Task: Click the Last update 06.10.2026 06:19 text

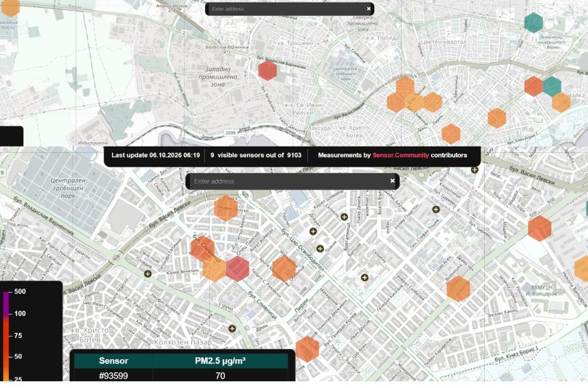Action: 156,155
